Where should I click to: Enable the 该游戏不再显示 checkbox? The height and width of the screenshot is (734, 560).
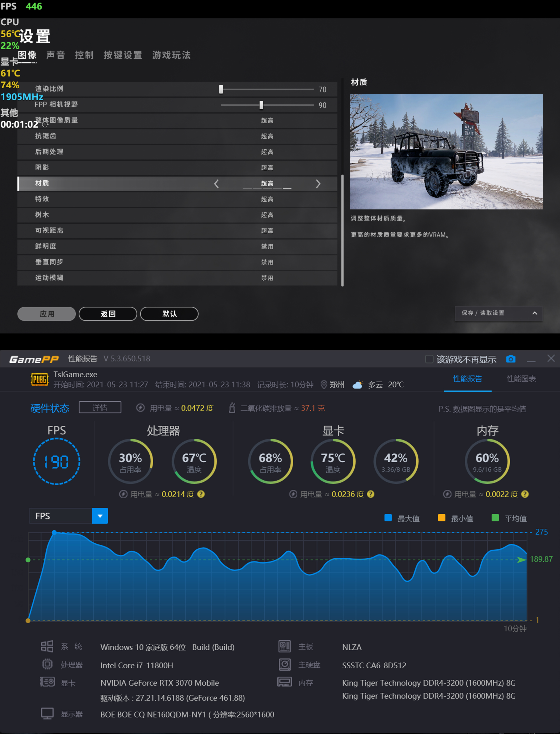pos(429,359)
